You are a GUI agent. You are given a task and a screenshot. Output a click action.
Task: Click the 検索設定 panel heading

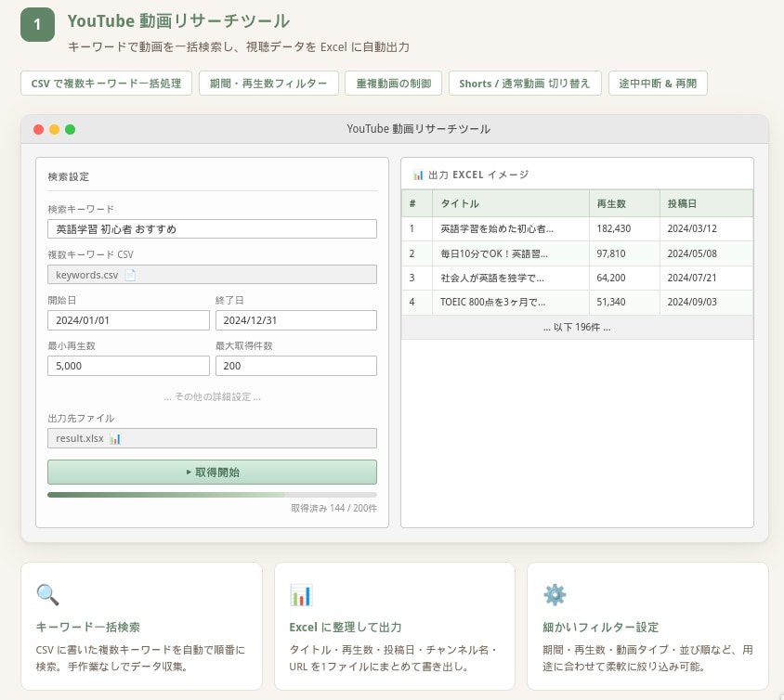click(69, 177)
